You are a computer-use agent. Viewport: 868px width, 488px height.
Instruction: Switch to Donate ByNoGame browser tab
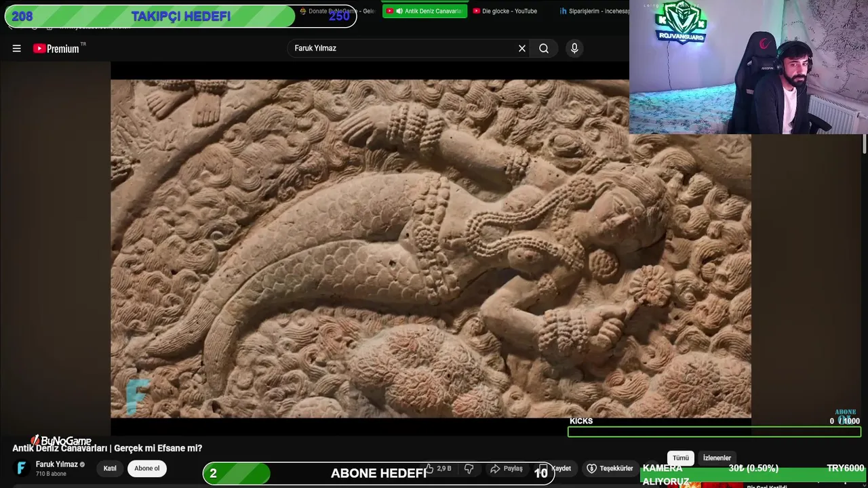[337, 11]
